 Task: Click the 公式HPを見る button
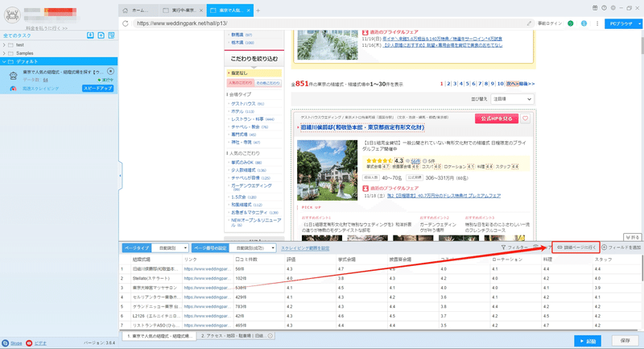pos(497,118)
